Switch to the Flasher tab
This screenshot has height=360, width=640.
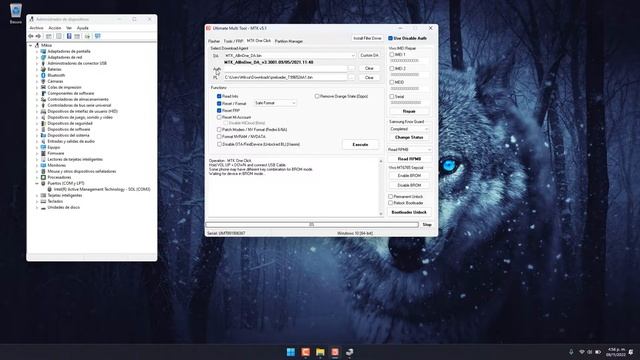[214, 41]
